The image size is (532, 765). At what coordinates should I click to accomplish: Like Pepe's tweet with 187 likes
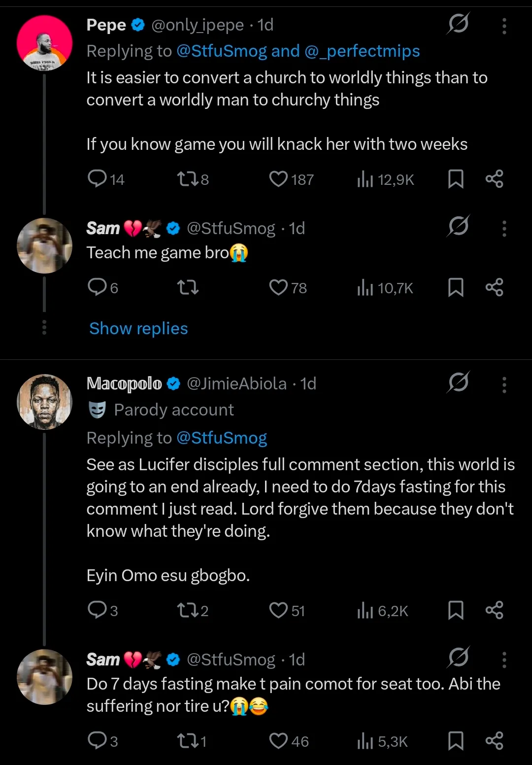point(279,179)
